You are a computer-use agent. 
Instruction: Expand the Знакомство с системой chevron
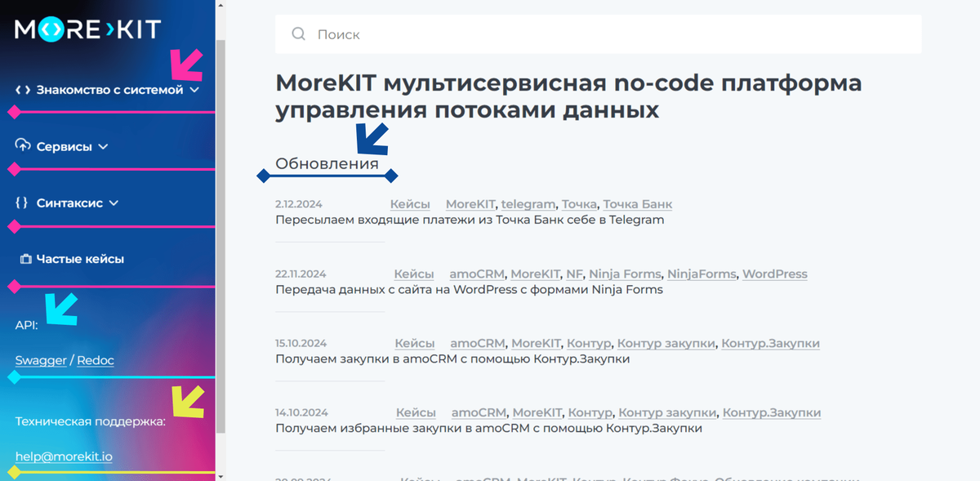click(x=194, y=90)
